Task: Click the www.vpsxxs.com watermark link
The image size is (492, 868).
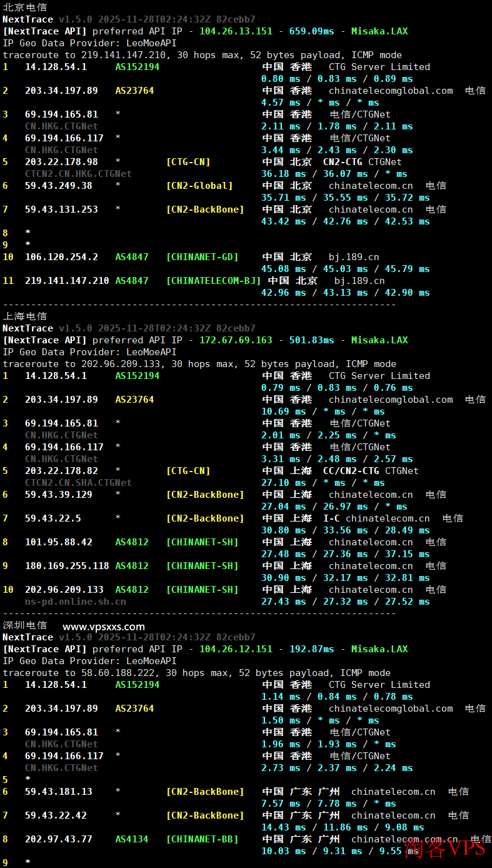Action: pyautogui.click(x=103, y=626)
